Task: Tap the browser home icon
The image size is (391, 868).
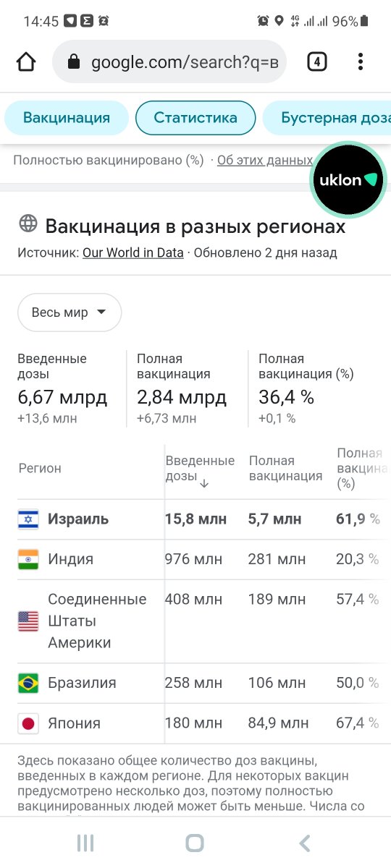Action: 26,62
